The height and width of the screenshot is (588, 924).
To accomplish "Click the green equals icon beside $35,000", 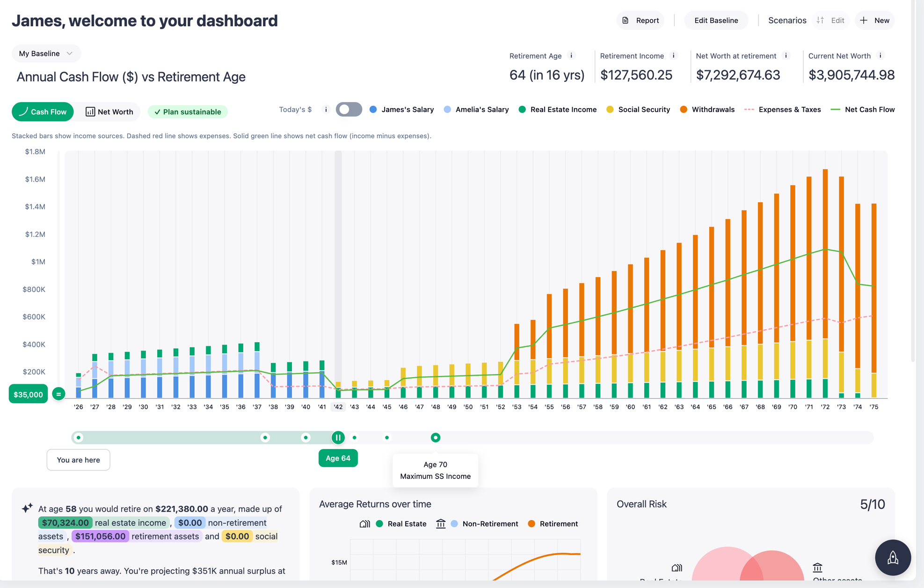I will pyautogui.click(x=58, y=394).
